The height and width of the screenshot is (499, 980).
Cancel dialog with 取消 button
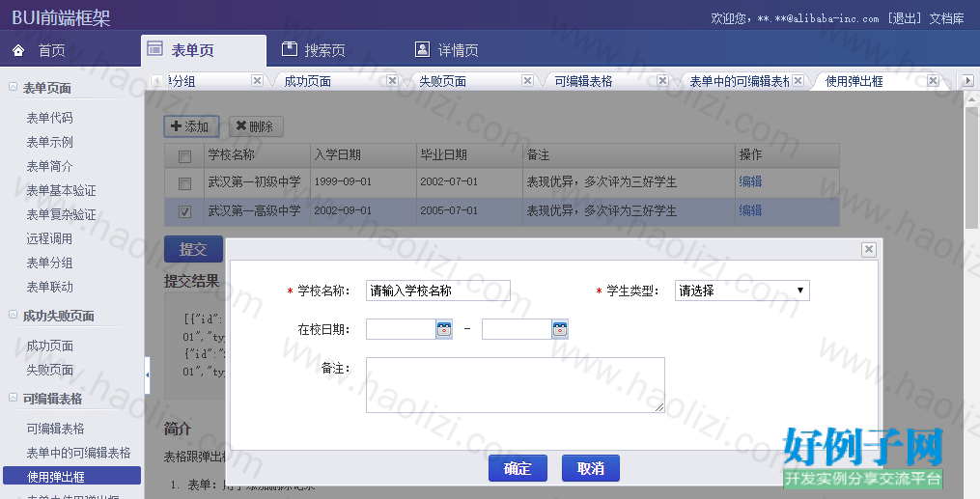[x=591, y=468]
